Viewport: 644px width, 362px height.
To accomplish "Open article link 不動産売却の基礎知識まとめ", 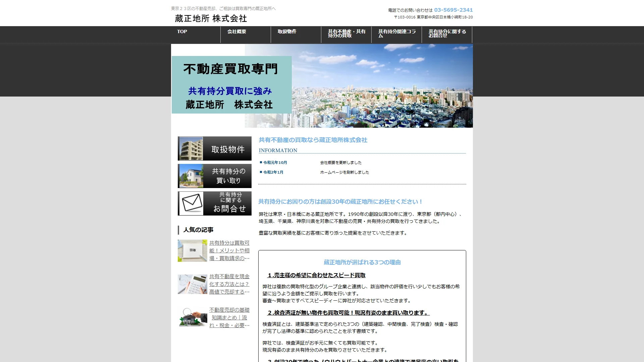I will click(229, 318).
